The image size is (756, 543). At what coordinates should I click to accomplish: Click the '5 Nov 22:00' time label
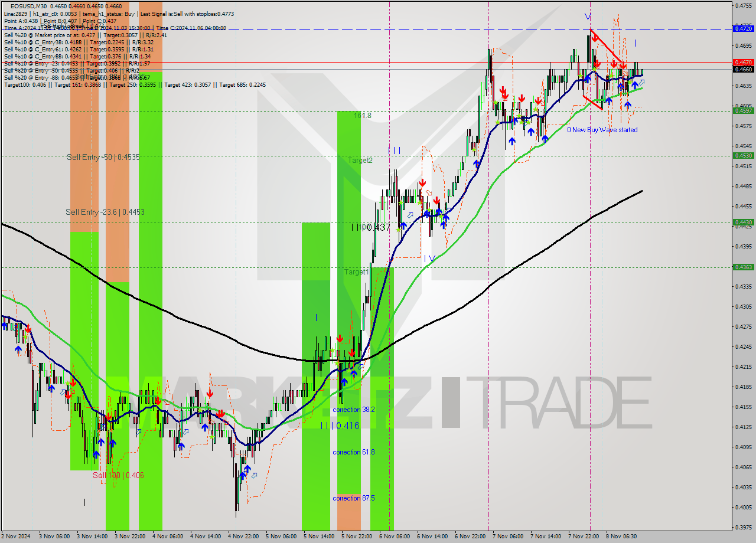(x=357, y=537)
